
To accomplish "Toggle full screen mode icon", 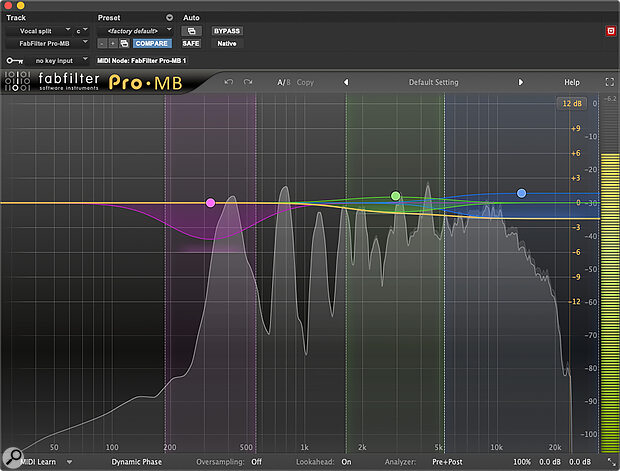I will [610, 82].
